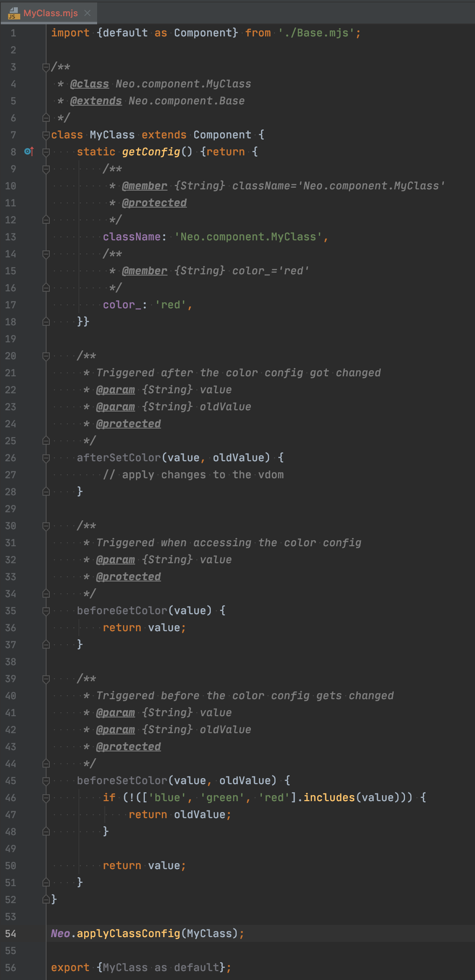This screenshot has width=475, height=980.
Task: Click the fold end marker on line 52
Action: tap(46, 899)
